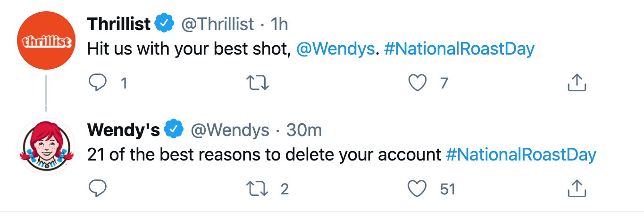Image resolution: width=644 pixels, height=217 pixels.
Task: Click the @Wendys handle beside Wendy's name
Action: click(230, 130)
